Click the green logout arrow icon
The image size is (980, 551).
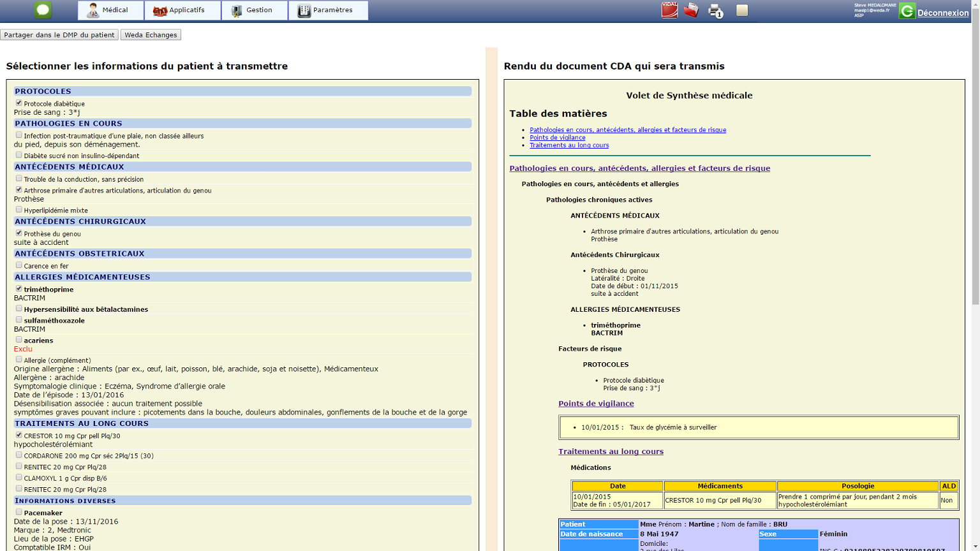point(907,11)
